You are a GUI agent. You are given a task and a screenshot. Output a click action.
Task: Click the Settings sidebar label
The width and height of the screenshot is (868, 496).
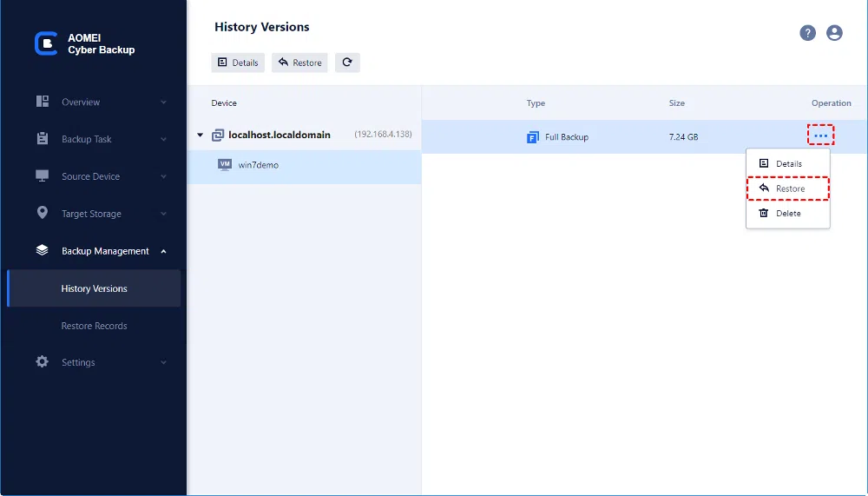pos(78,362)
